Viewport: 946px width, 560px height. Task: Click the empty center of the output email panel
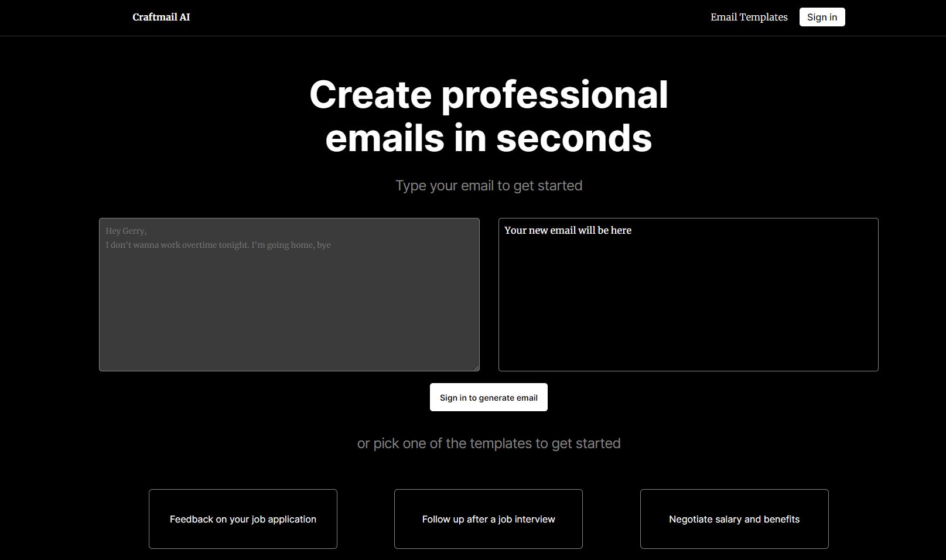(x=688, y=299)
